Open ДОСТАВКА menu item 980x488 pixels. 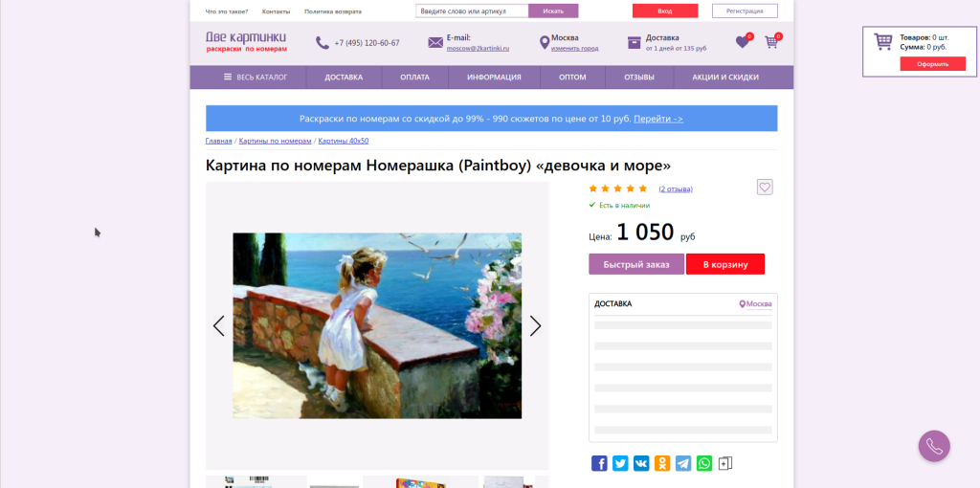click(344, 78)
